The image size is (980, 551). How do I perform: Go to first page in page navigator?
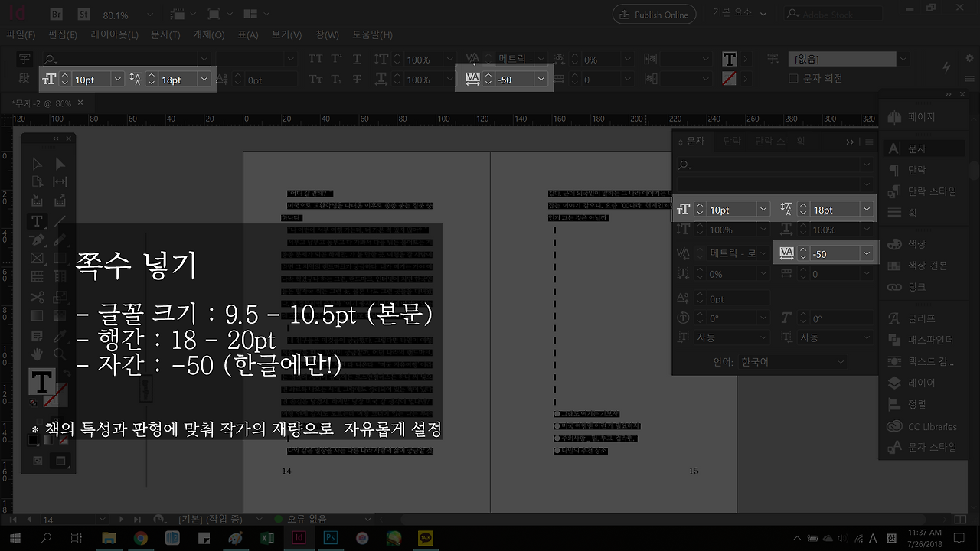point(14,520)
